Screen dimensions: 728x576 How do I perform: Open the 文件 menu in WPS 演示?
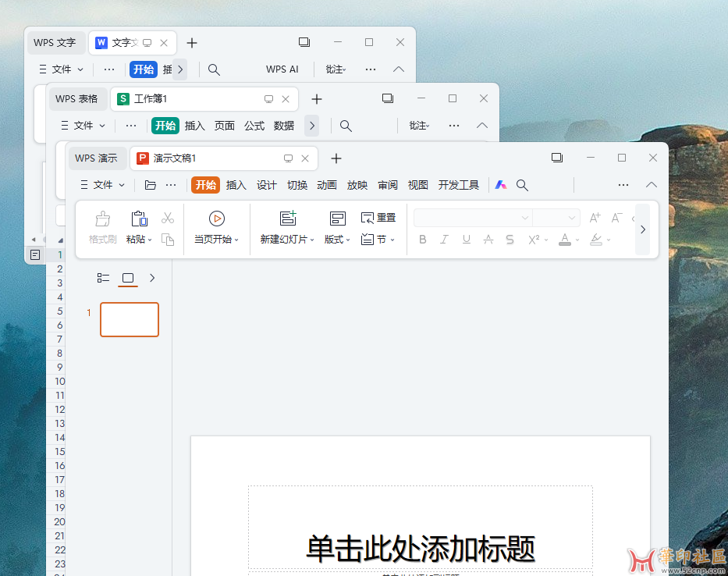coord(101,185)
